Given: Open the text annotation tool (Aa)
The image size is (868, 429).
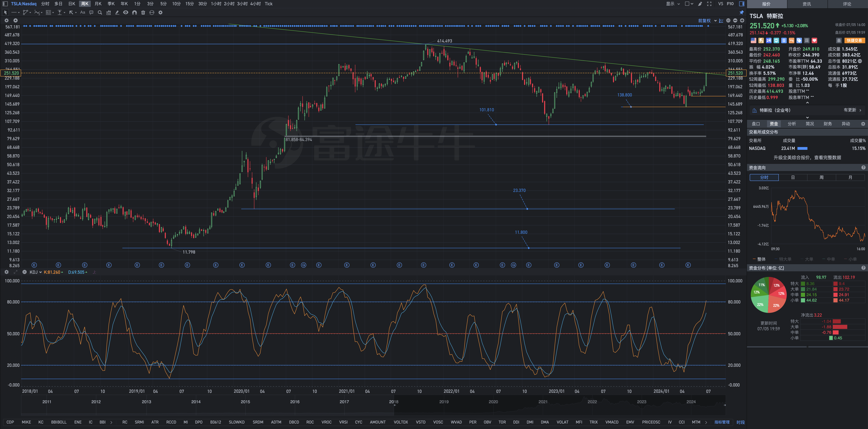Looking at the screenshot, I should 82,12.
